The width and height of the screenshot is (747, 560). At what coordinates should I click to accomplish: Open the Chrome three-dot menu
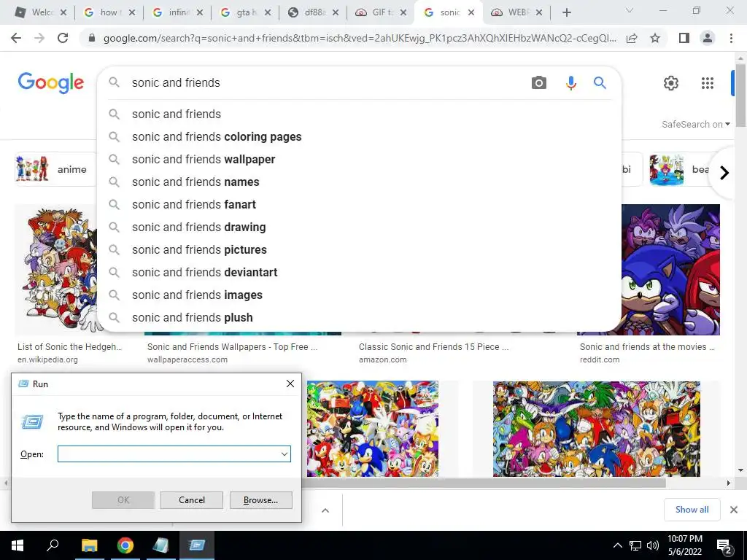point(731,38)
